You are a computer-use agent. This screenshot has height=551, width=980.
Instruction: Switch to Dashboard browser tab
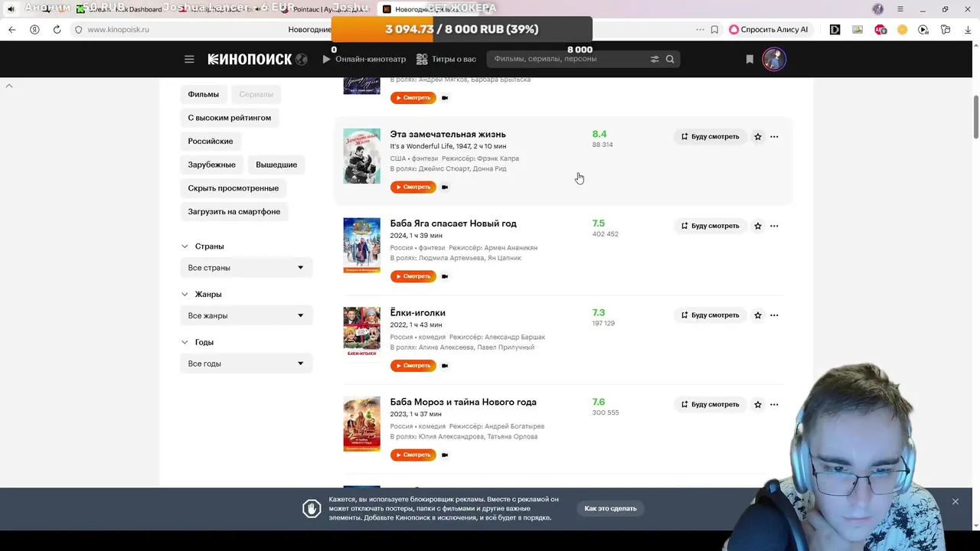(122, 9)
